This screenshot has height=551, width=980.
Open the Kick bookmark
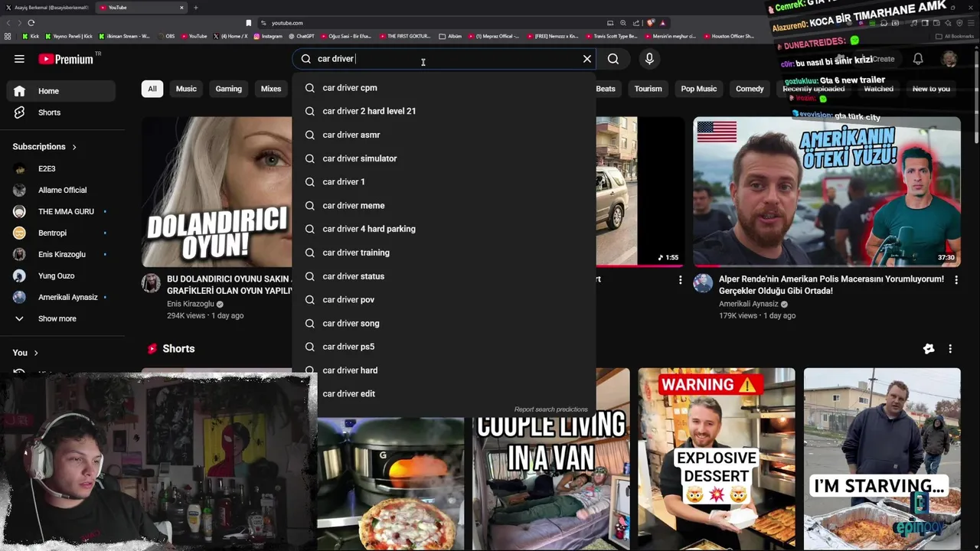coord(31,36)
